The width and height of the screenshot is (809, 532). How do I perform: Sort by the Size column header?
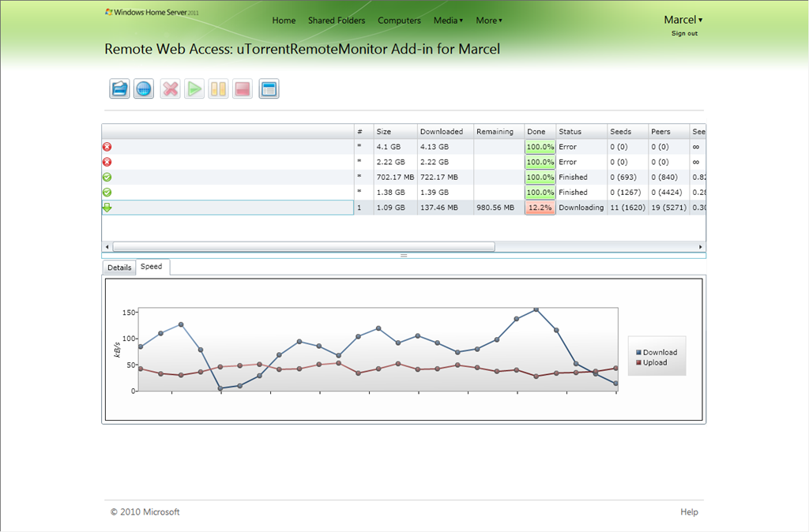click(395, 132)
